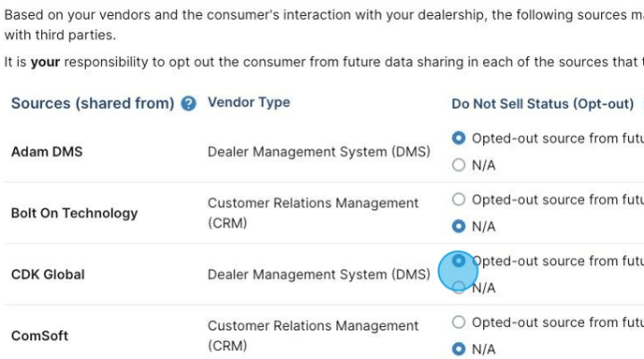Viewport: 644px width, 359px height.
Task: Click the Sources (shared from) column header
Action: pos(93,103)
